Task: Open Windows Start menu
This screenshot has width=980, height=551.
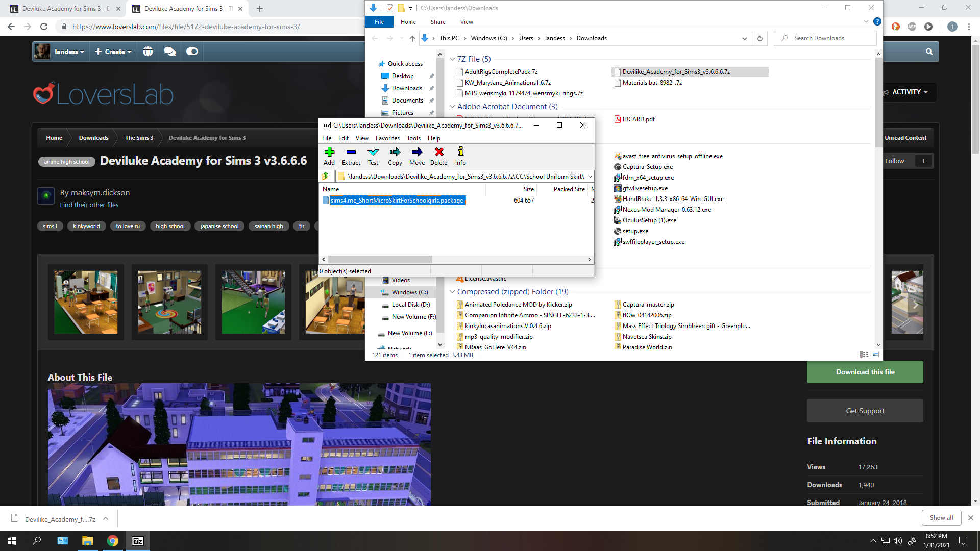Action: point(12,541)
